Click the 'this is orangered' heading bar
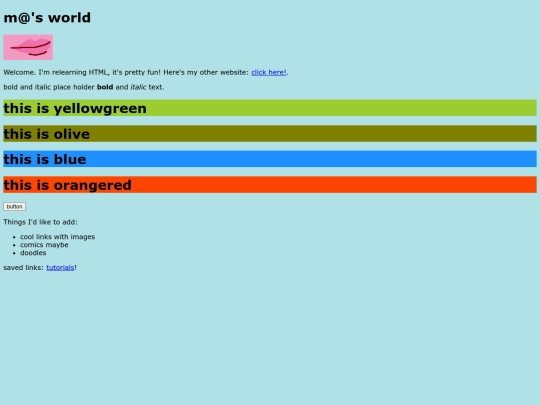Image resolution: width=540 pixels, height=405 pixels. click(x=270, y=185)
